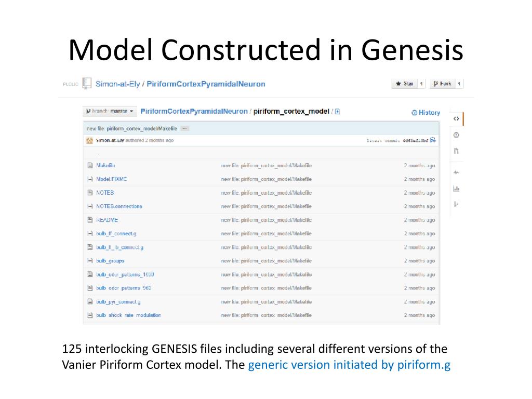This screenshot has height=399, width=532.
Task: Open the Code icon in right sidebar
Action: point(456,119)
